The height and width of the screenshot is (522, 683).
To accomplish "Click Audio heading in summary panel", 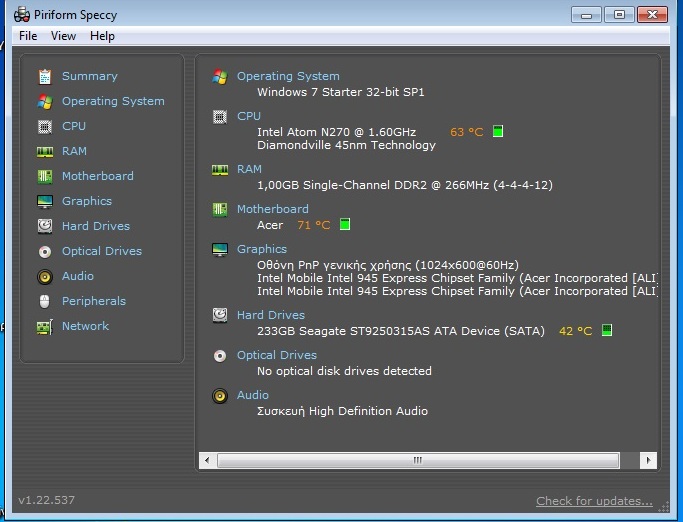I will tap(253, 395).
